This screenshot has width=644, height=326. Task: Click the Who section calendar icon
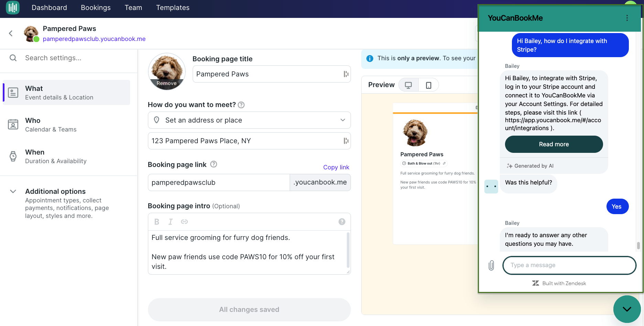(13, 124)
